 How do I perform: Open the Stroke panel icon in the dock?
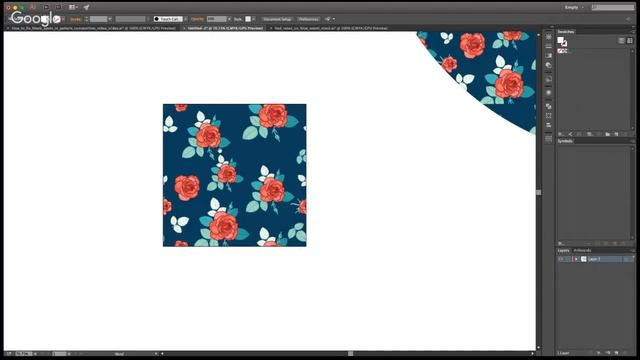click(549, 46)
